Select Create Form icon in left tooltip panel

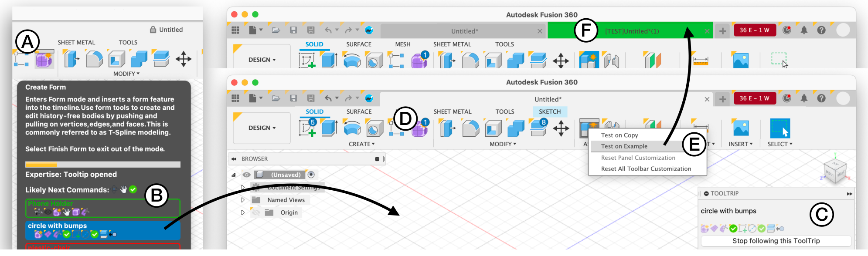[x=44, y=59]
